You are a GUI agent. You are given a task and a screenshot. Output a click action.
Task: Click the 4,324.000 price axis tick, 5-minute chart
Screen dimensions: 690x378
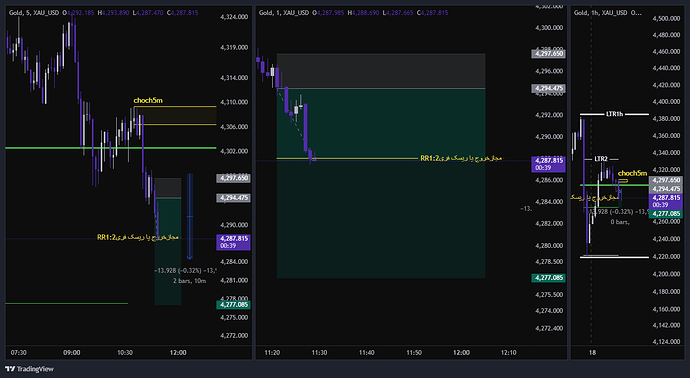coord(234,17)
